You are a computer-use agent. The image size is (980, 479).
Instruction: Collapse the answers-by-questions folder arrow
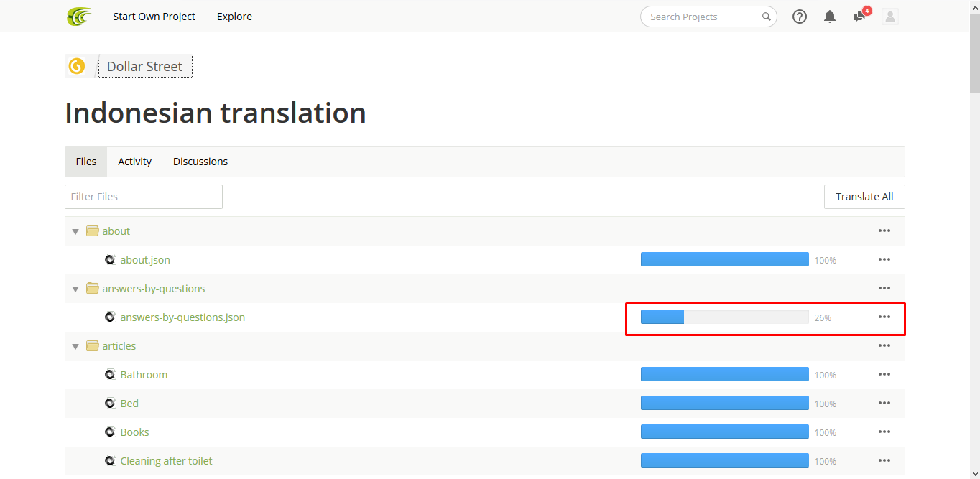[x=75, y=289]
